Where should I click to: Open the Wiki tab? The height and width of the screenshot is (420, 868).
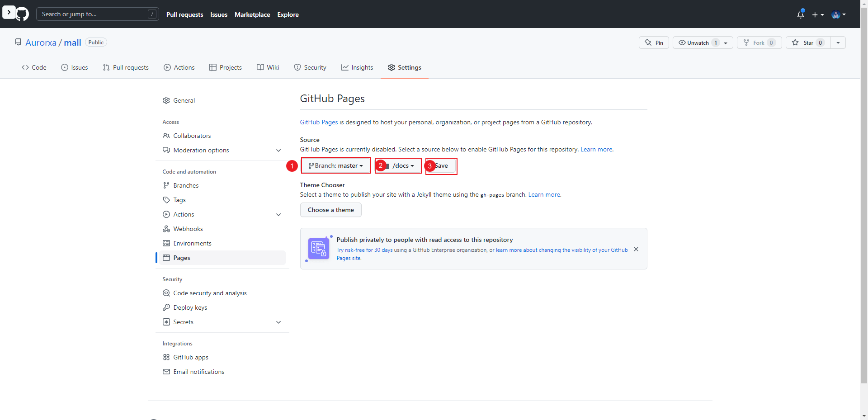click(x=268, y=67)
